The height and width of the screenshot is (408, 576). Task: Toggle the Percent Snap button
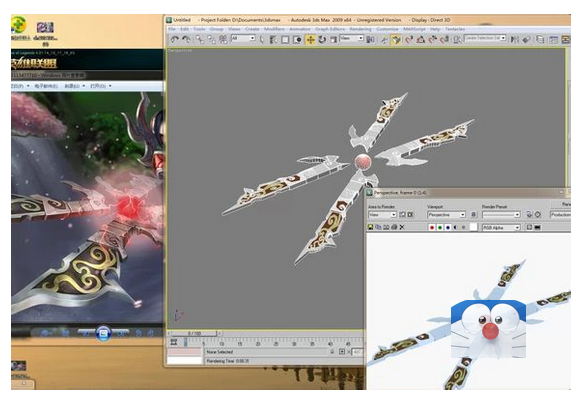(x=433, y=39)
